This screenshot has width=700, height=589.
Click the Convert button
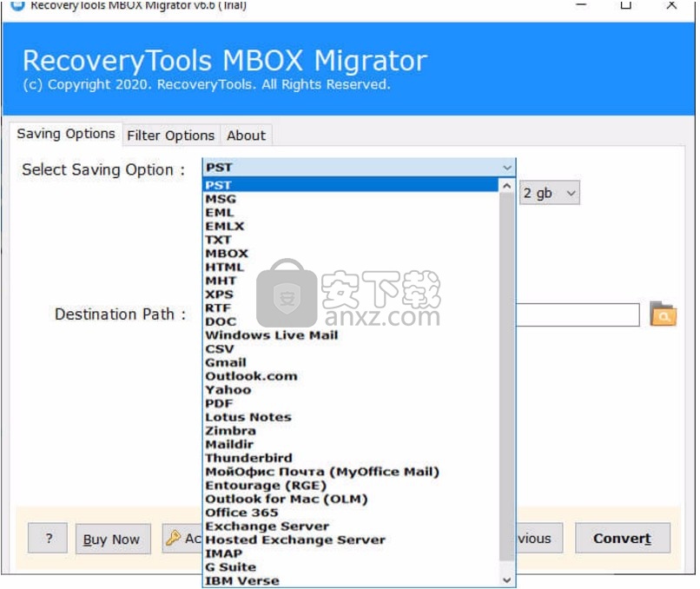623,538
